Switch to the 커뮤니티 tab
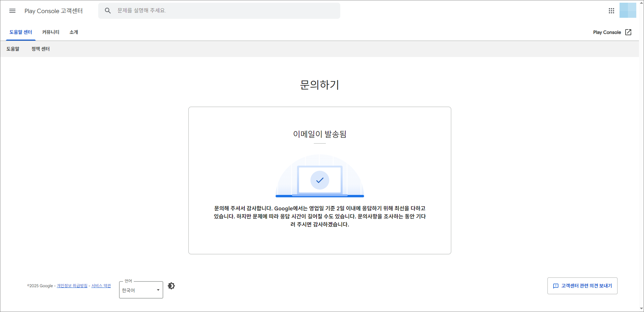644x312 pixels. coord(51,32)
